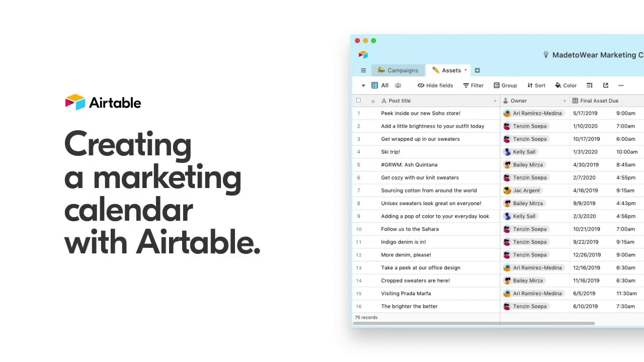Click the horizontal scrollbar under the grid
Viewport: 644px width, 362px height.
(473, 323)
